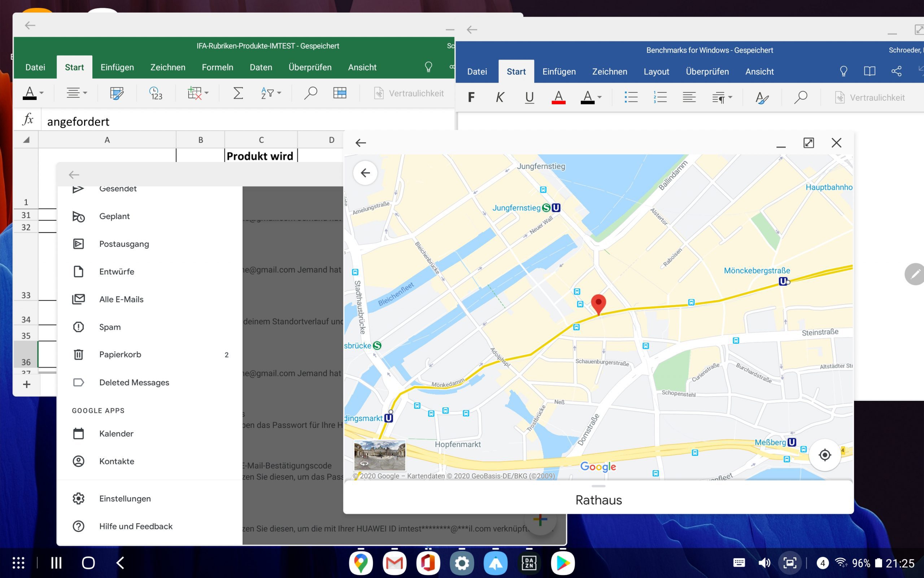
Task: Switch to Formeln tab in Excel
Action: coord(217,67)
